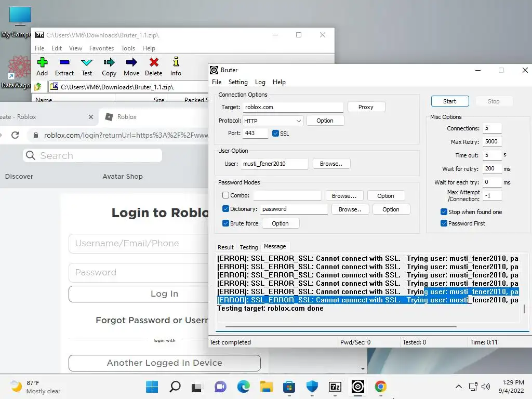Click the Roblox Username/Email/Phone field
The width and height of the screenshot is (532, 399).
click(x=138, y=243)
